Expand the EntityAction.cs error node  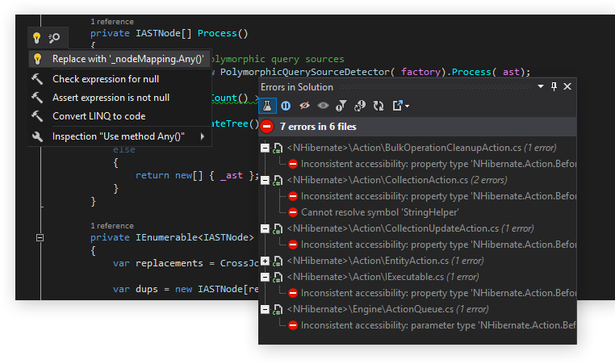[266, 261]
